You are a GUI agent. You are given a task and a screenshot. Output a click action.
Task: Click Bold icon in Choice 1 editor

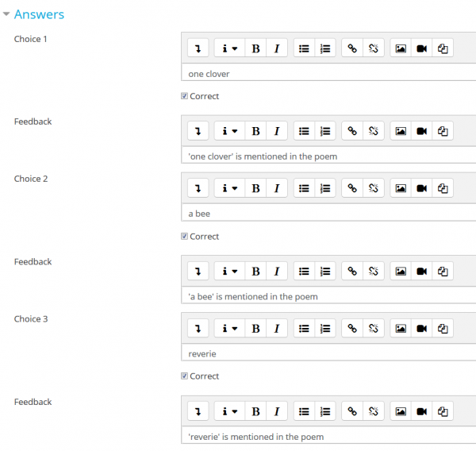click(x=255, y=48)
